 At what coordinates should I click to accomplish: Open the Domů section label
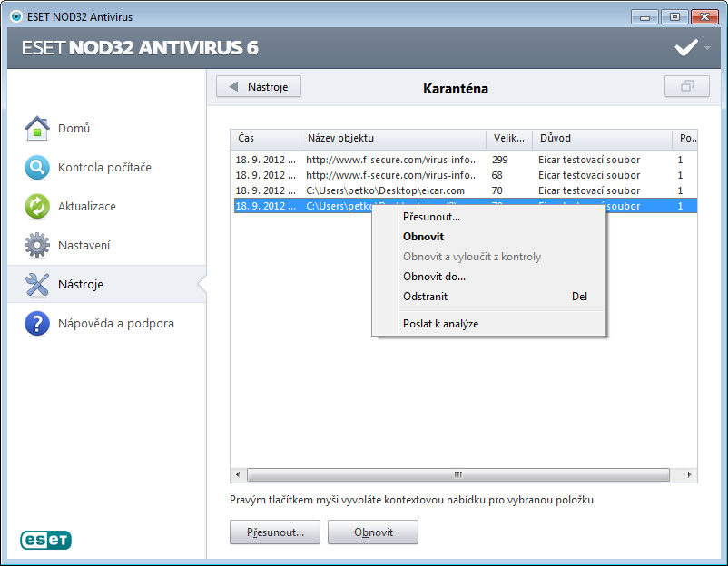point(74,128)
